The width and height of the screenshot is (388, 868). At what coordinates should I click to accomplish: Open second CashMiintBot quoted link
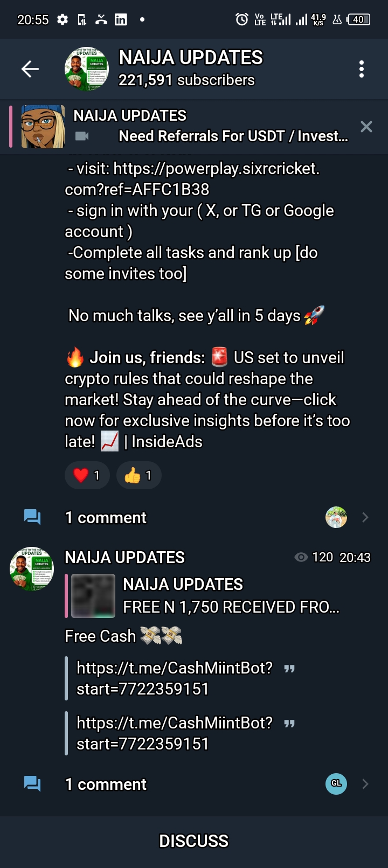[175, 733]
